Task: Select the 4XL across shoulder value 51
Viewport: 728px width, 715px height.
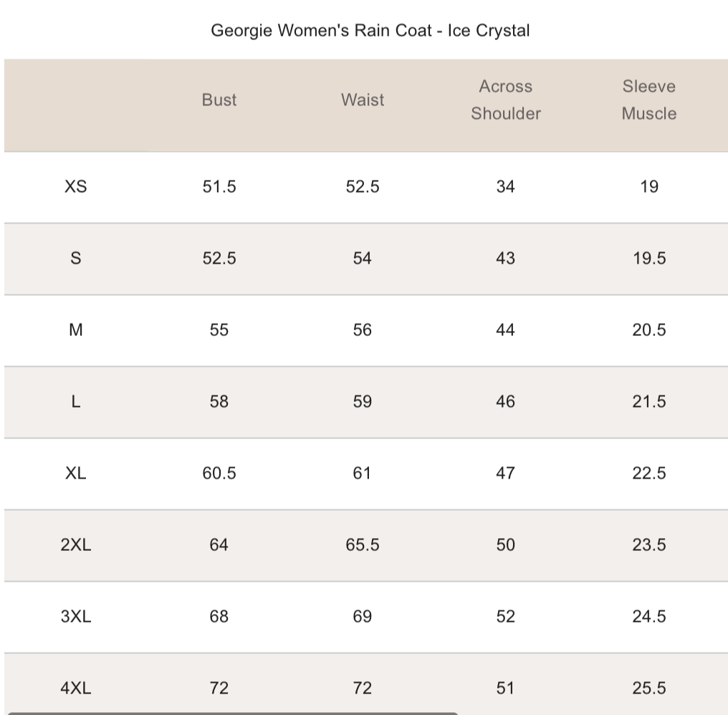Action: (x=505, y=688)
